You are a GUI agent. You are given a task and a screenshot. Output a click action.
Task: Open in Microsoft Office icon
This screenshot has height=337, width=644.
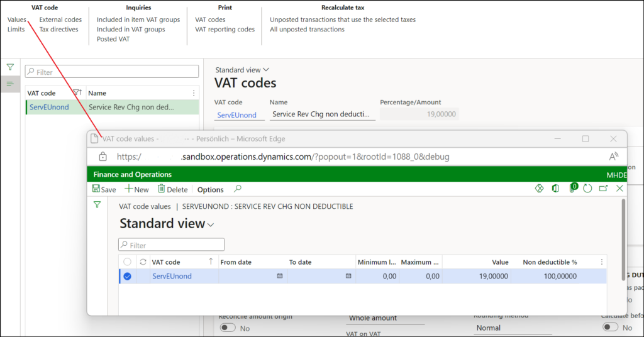(x=555, y=189)
